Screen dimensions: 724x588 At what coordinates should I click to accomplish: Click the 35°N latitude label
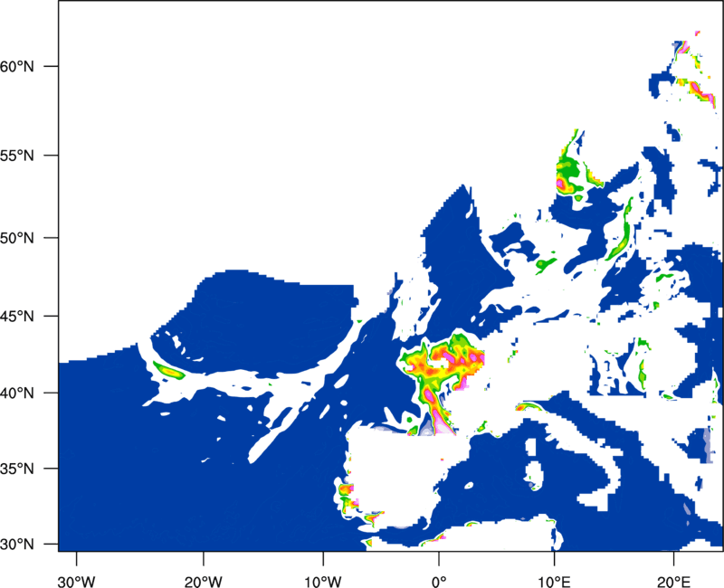coord(17,469)
